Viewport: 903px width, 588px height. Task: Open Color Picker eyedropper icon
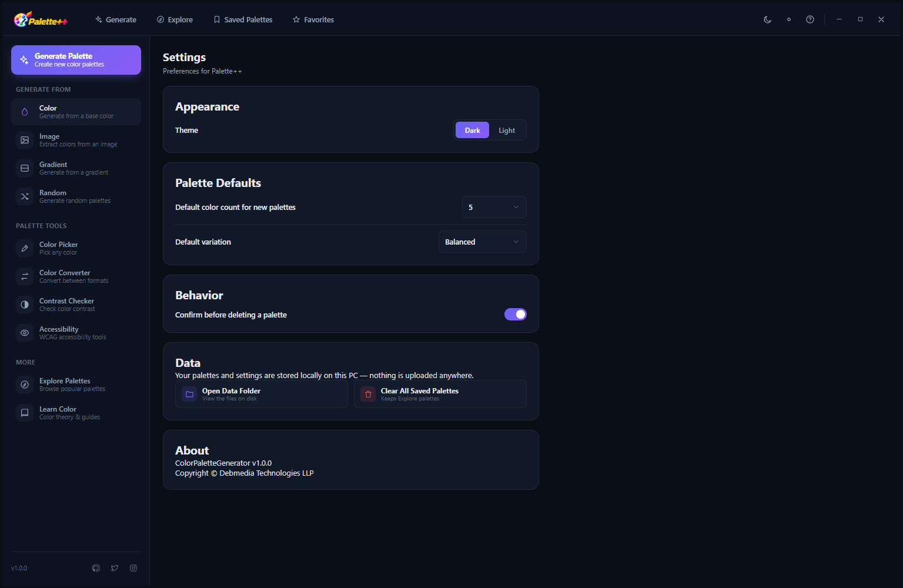tap(25, 248)
